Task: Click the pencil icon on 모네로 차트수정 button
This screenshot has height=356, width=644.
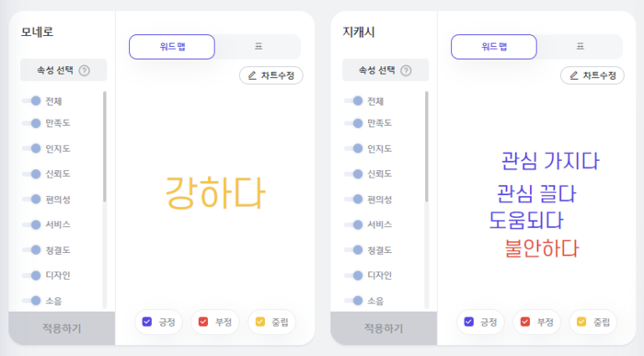Action: pos(252,75)
